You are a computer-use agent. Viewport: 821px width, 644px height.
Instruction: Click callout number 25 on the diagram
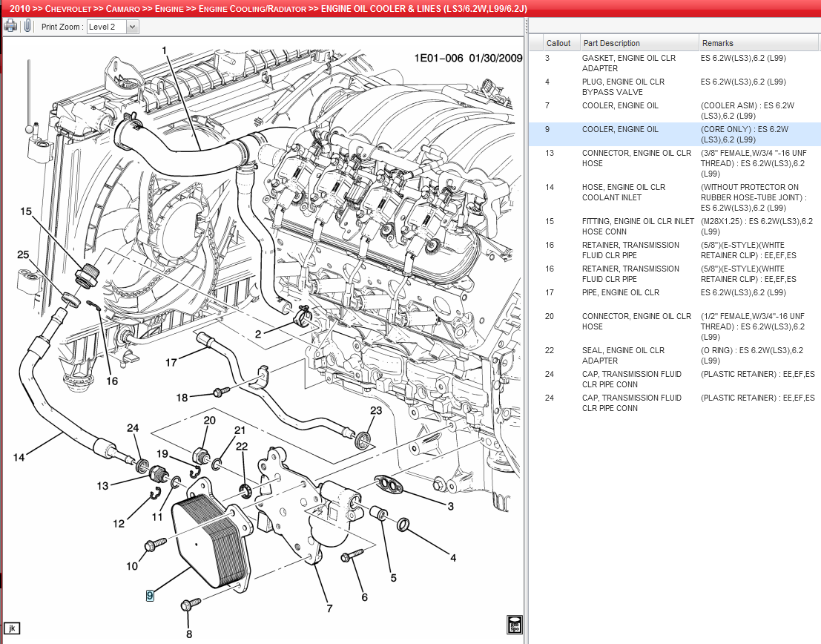23,255
